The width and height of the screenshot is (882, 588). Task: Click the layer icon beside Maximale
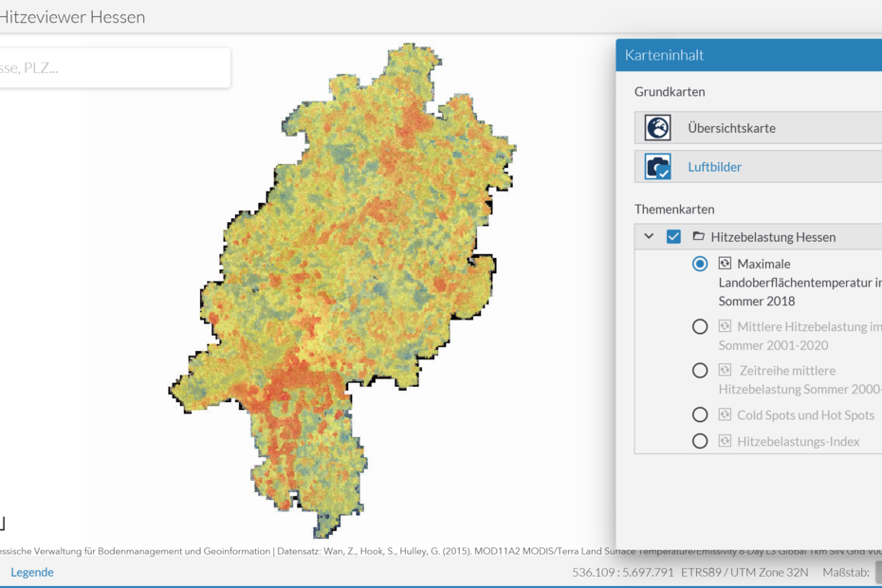[725, 263]
